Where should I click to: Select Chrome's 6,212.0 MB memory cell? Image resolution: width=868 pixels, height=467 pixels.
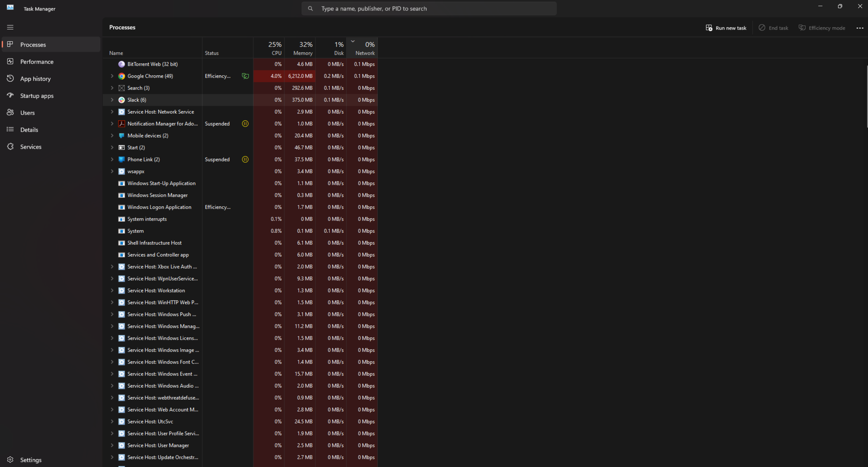coord(300,76)
